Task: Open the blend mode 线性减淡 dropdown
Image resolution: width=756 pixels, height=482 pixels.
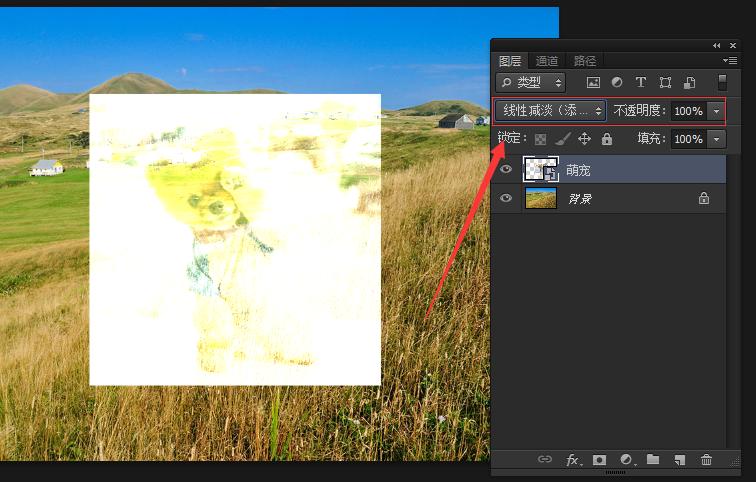Action: (x=551, y=111)
